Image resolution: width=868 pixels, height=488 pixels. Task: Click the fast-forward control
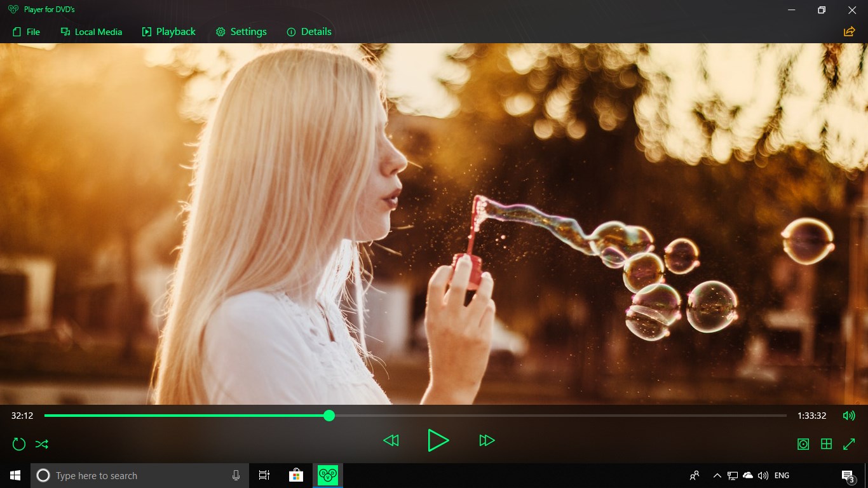(487, 440)
